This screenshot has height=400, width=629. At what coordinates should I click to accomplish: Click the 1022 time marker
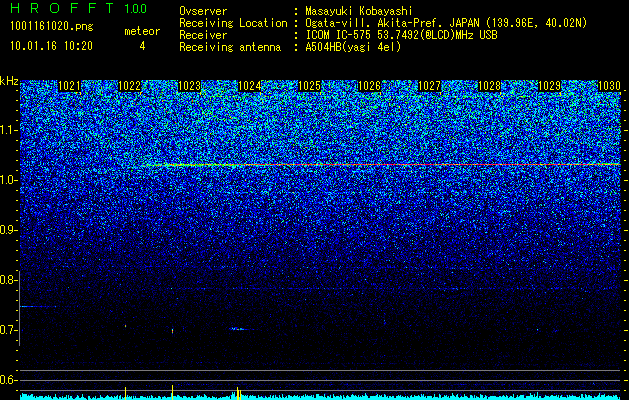pyautogui.click(x=130, y=86)
